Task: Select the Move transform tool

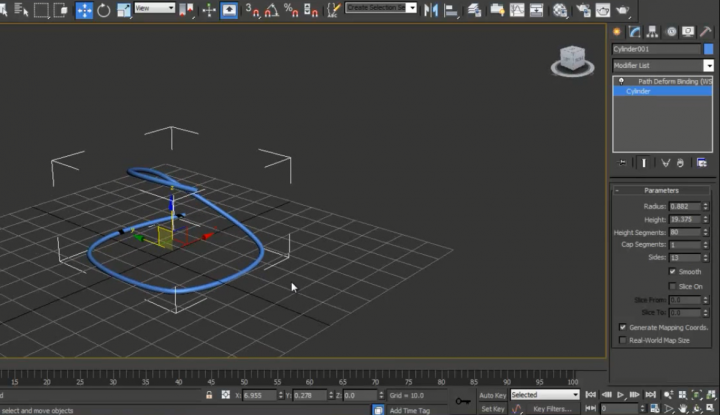Action: point(84,10)
